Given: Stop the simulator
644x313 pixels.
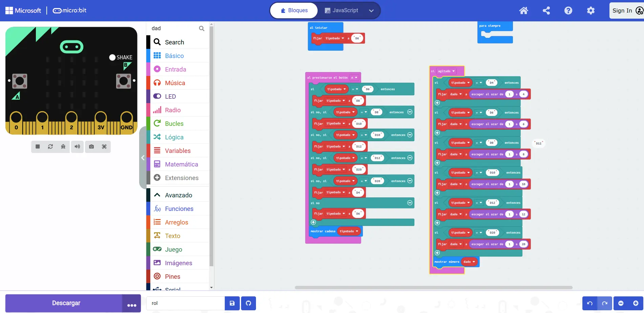Looking at the screenshot, I should (x=38, y=146).
